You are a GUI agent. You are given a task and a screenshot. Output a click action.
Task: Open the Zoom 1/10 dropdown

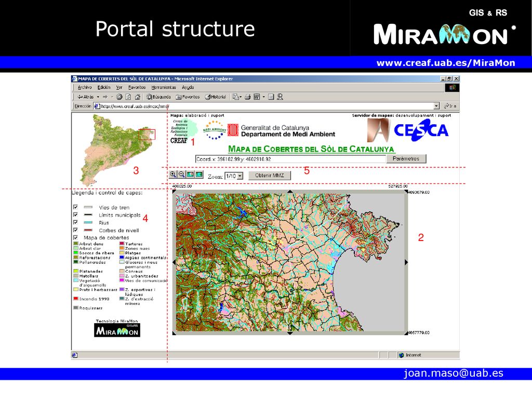pos(240,176)
